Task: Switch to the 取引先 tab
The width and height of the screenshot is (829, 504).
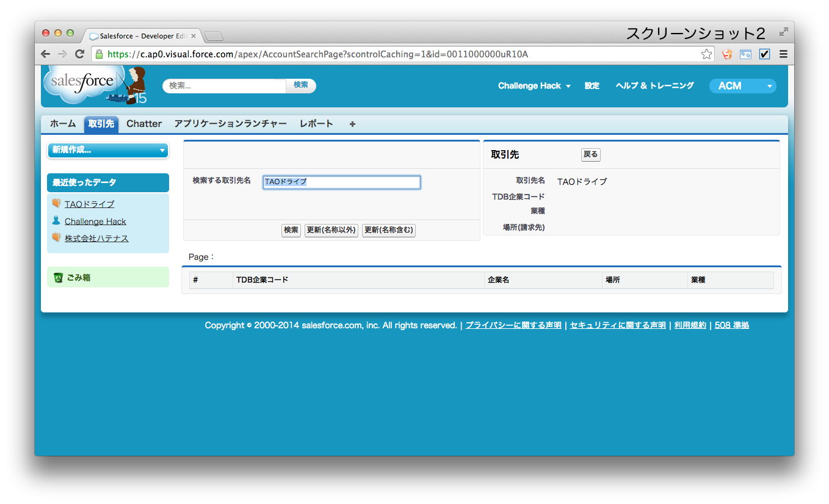Action: click(x=101, y=124)
